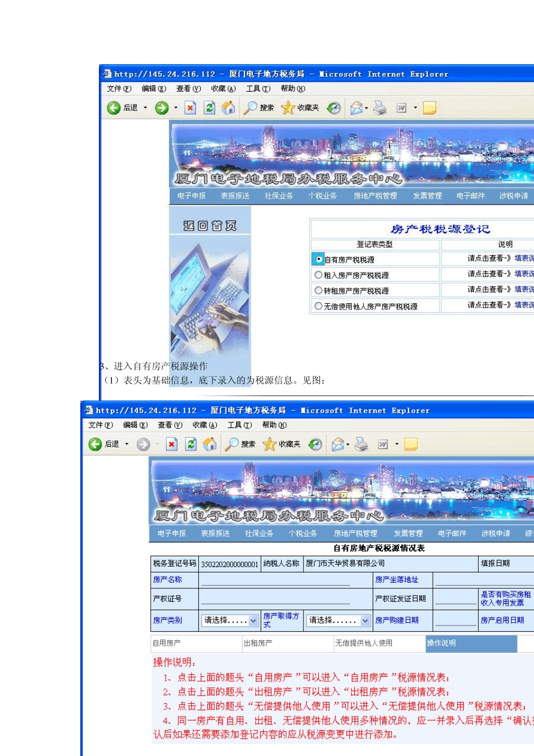Viewport: 534px width, 756px height.
Task: Switch to the 自用房产 tab
Action: (x=197, y=643)
